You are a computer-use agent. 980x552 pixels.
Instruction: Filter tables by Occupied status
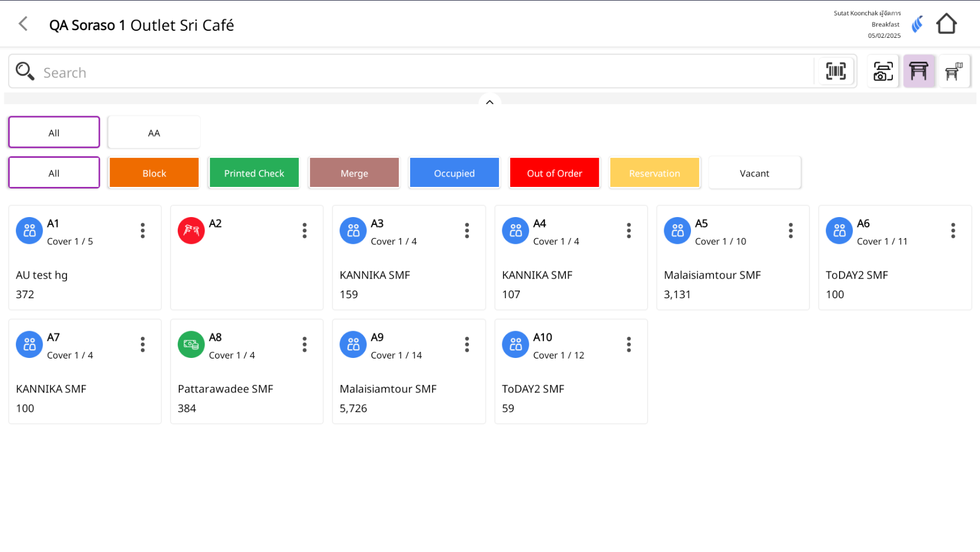tap(454, 173)
